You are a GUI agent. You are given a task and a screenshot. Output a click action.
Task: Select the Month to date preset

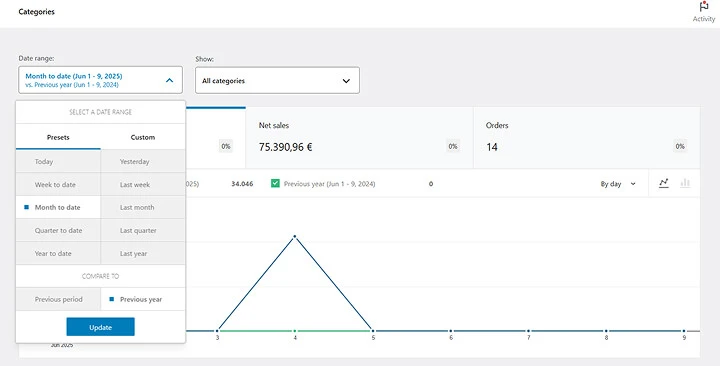coord(58,207)
